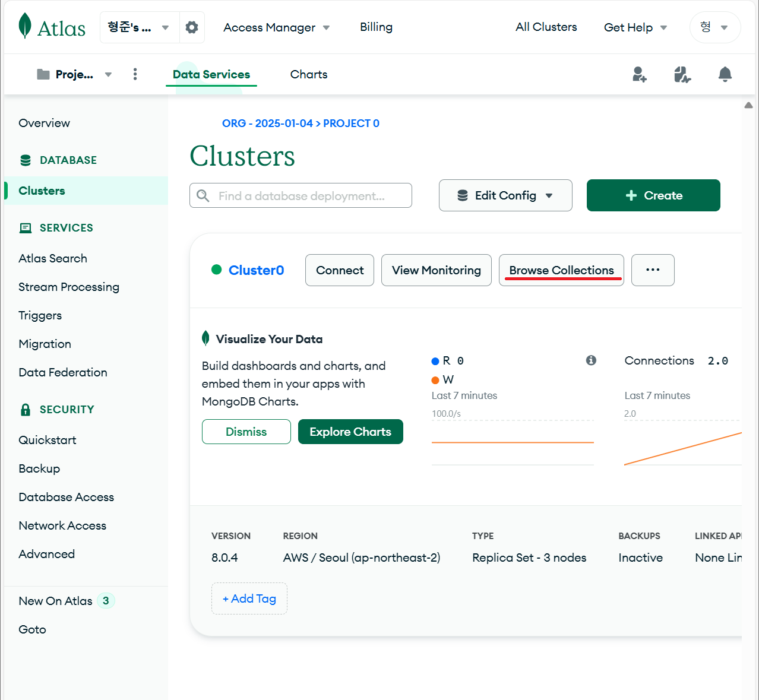
Task: Click the PROJECT 0 breadcrumb link
Action: (x=351, y=123)
